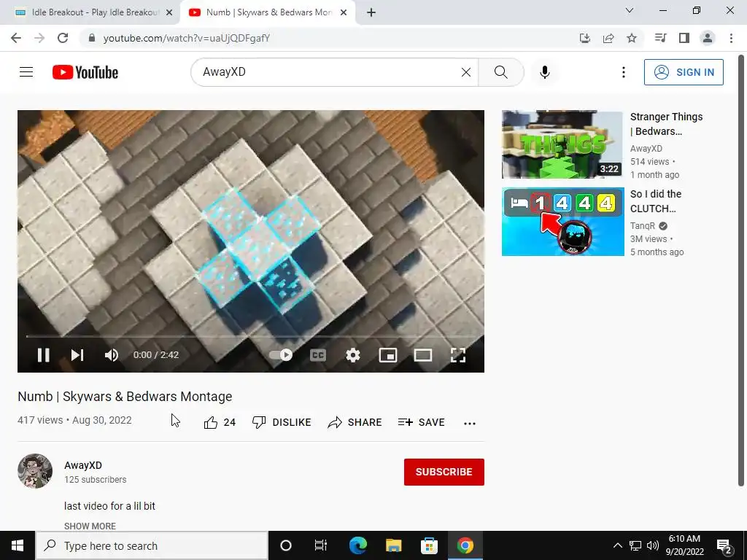The width and height of the screenshot is (747, 560).
Task: Click the video progress bar
Action: click(x=251, y=336)
